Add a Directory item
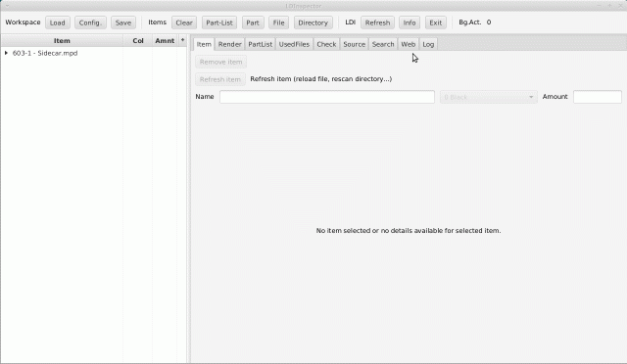 313,23
